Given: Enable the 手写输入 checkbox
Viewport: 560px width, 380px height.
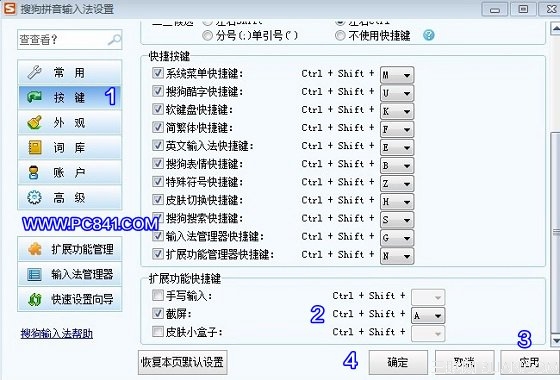Looking at the screenshot, I should click(158, 295).
